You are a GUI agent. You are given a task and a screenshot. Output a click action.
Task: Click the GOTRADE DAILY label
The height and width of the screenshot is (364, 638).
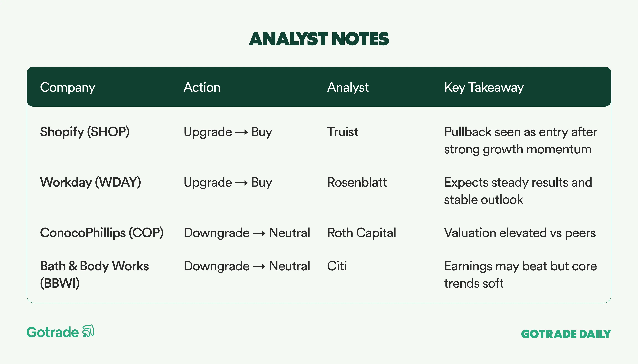click(x=566, y=334)
